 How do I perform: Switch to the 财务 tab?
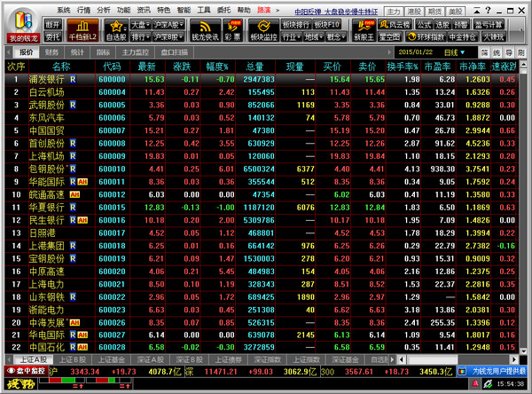point(51,52)
